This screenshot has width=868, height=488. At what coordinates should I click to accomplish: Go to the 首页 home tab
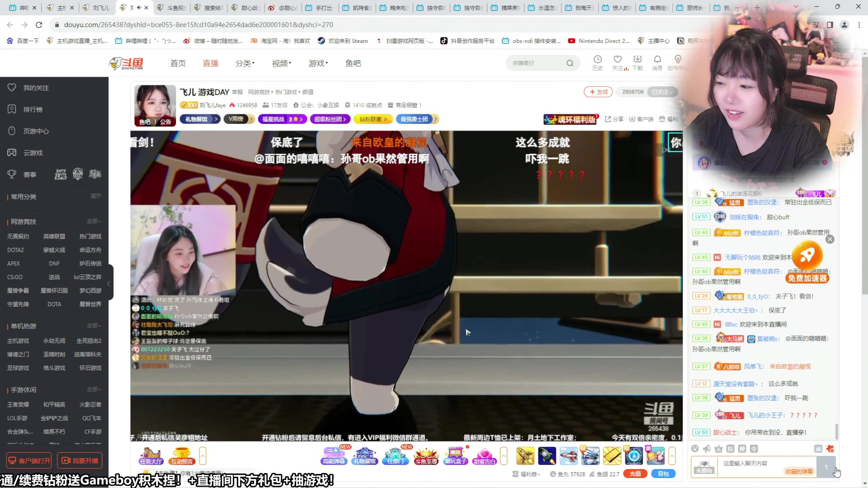click(x=178, y=63)
